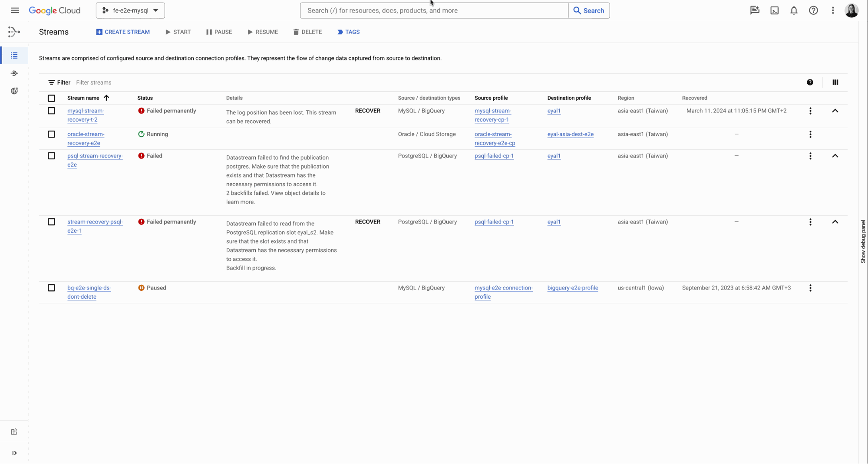Collapse the stream-recovery-psql-e2e-1 row details
Screen dimensions: 868x464
pos(835,222)
